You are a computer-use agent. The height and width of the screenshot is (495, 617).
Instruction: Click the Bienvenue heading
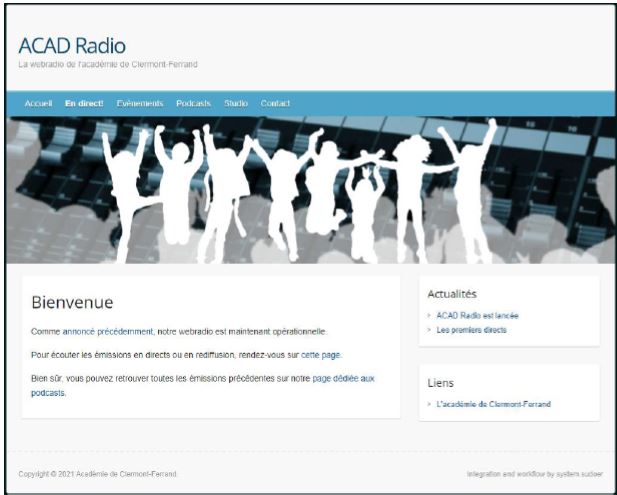point(72,302)
